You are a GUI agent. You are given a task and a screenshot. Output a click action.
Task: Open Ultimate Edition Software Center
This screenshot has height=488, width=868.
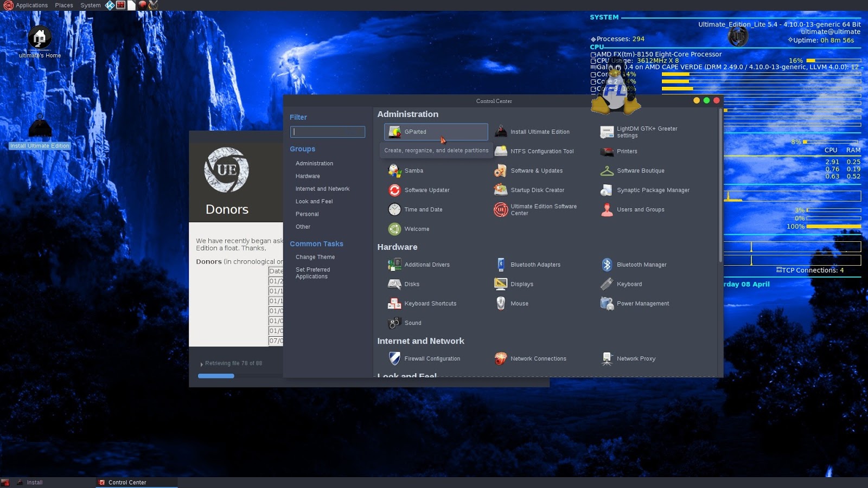(535, 209)
